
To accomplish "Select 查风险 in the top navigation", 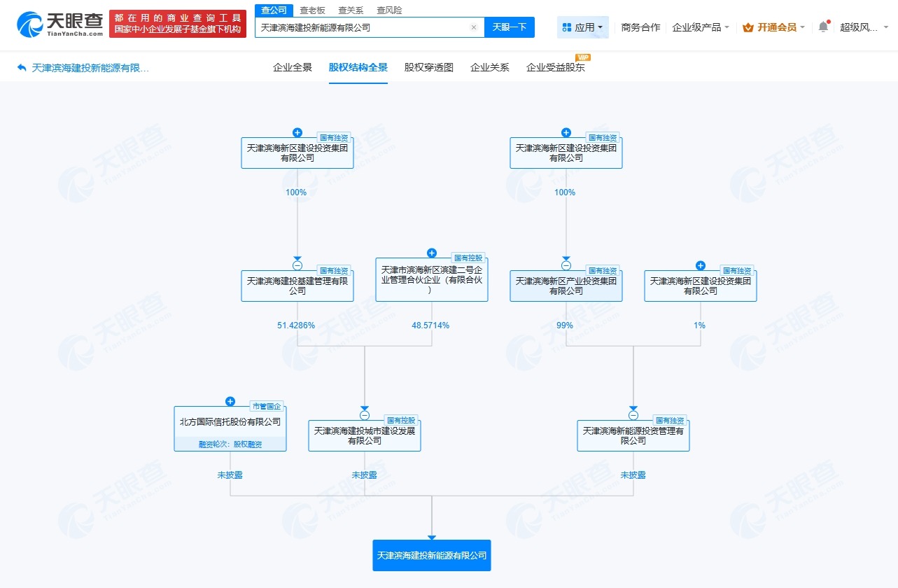I will point(389,10).
